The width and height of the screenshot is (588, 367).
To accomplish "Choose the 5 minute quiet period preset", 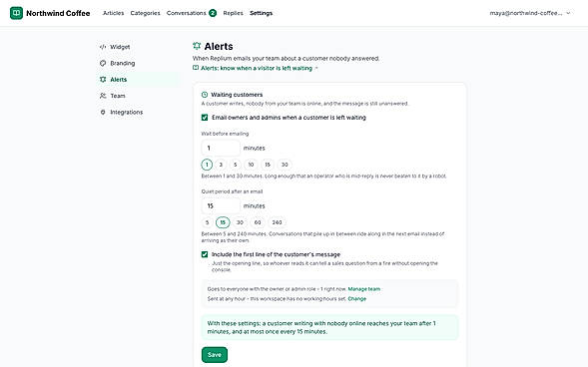I will [207, 222].
